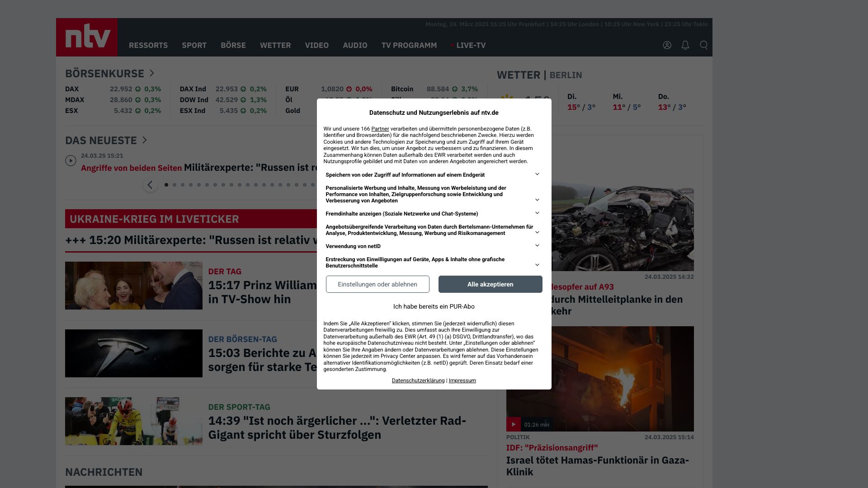This screenshot has height=488, width=868.
Task: Play the Gaza-Klinik video
Action: [x=513, y=424]
